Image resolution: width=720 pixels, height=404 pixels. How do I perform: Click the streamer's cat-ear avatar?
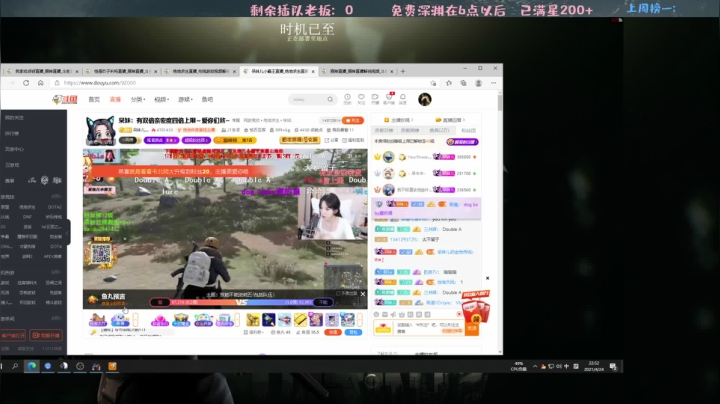[x=100, y=130]
